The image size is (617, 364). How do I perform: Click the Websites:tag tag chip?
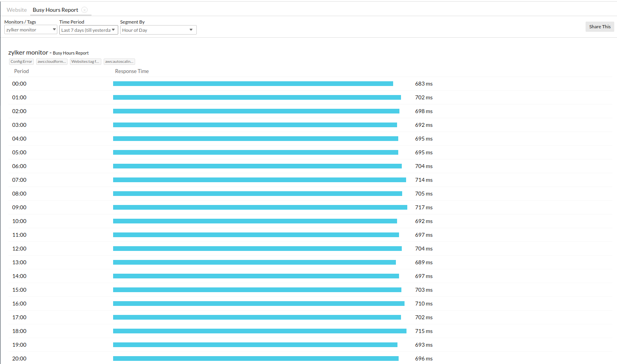(85, 62)
